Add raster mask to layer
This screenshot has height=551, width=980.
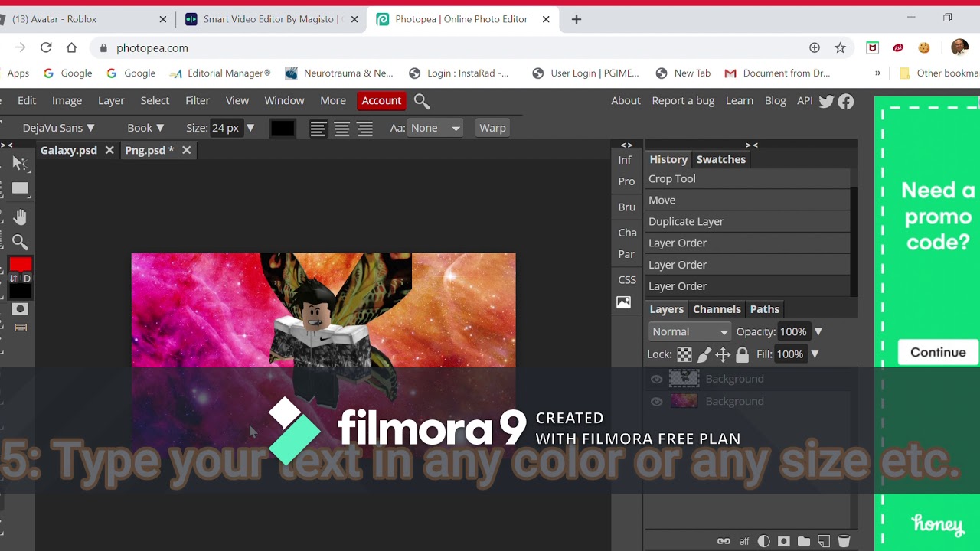[784, 541]
